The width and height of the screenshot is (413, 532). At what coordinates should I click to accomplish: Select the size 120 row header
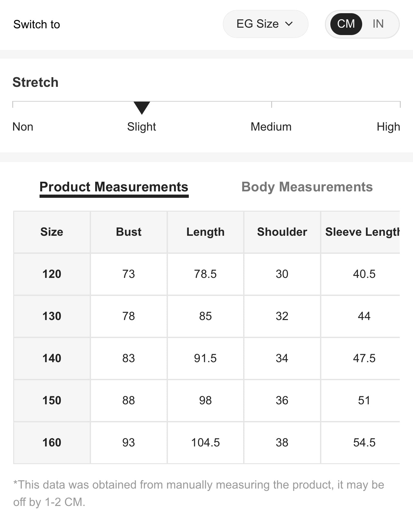[52, 274]
